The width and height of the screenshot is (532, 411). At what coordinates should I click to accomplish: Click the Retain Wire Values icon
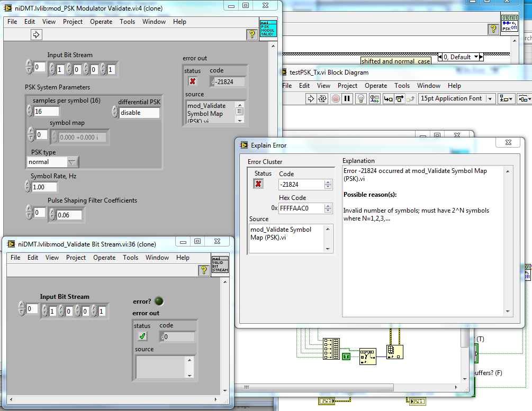(x=375, y=98)
